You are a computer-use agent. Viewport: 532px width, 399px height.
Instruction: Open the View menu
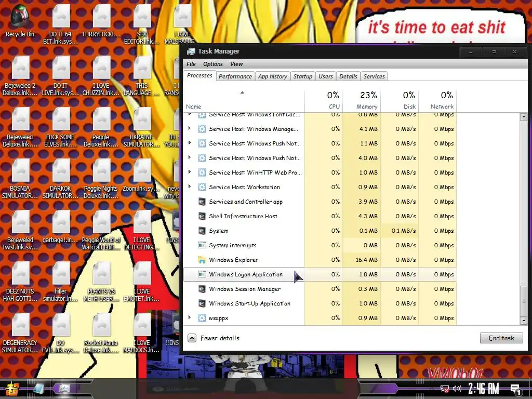click(x=236, y=64)
